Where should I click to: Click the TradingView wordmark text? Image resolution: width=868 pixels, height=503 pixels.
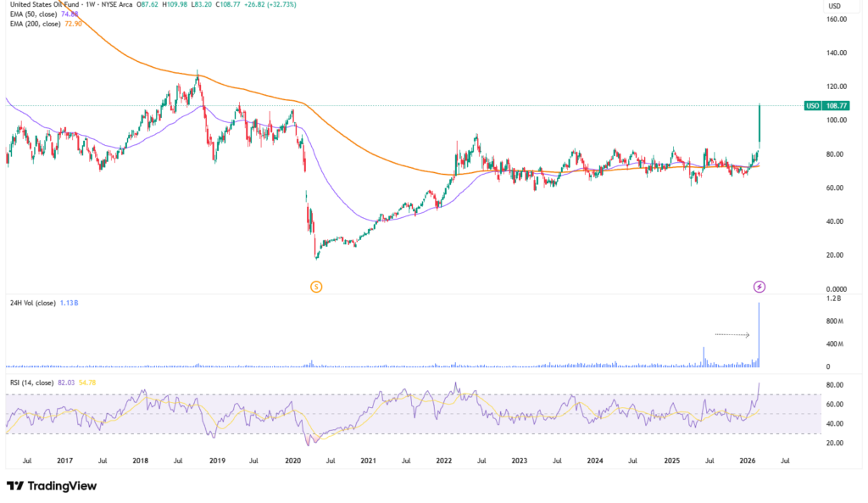click(63, 486)
